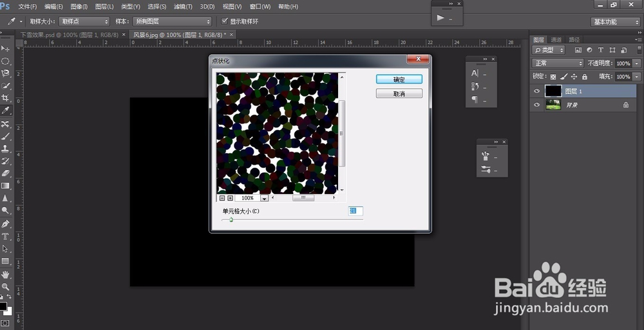Image resolution: width=644 pixels, height=330 pixels.
Task: Open the 窗口(W) menu
Action: coord(260,6)
